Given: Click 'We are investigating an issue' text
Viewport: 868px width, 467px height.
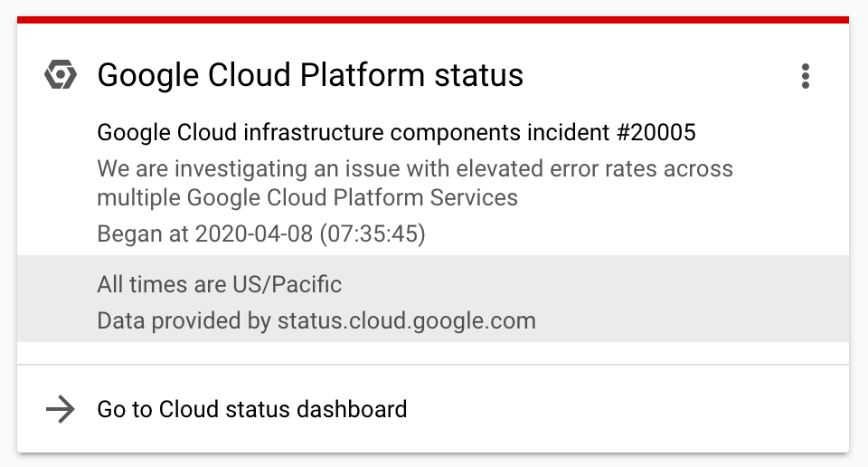Looking at the screenshot, I should [239, 169].
